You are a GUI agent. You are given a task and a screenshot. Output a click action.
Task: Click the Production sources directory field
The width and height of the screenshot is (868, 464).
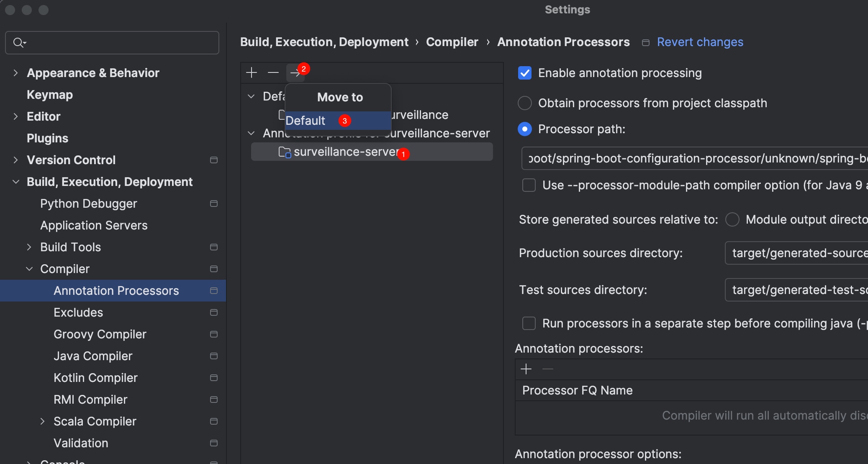(x=796, y=253)
